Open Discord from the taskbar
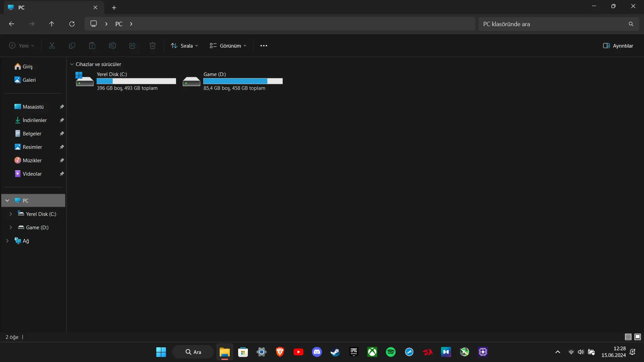Image resolution: width=644 pixels, height=362 pixels. coord(317,352)
